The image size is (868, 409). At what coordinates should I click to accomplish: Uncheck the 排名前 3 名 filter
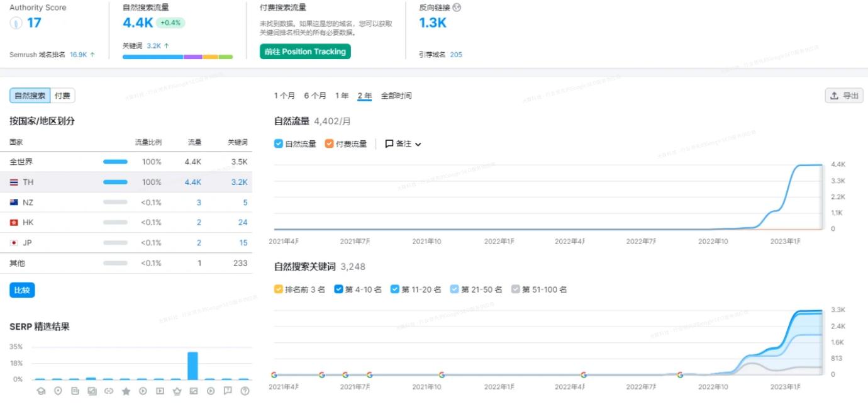coord(277,289)
